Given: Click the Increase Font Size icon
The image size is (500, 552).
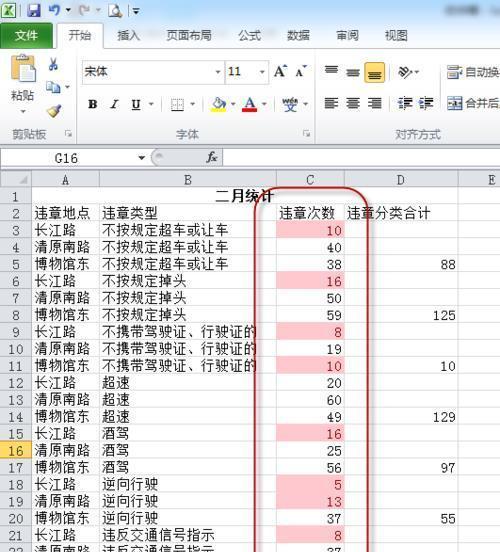Looking at the screenshot, I should (x=281, y=71).
